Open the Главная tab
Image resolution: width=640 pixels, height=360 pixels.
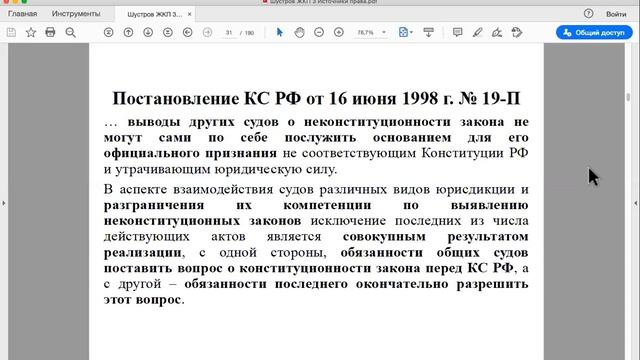coord(22,13)
